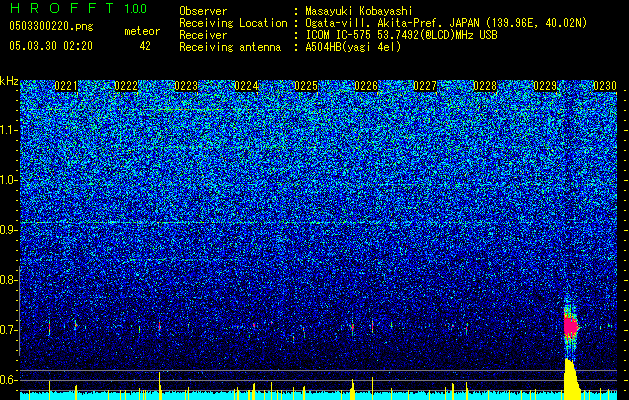Click the version number 1.0.0
The image size is (629, 400).
point(135,8)
